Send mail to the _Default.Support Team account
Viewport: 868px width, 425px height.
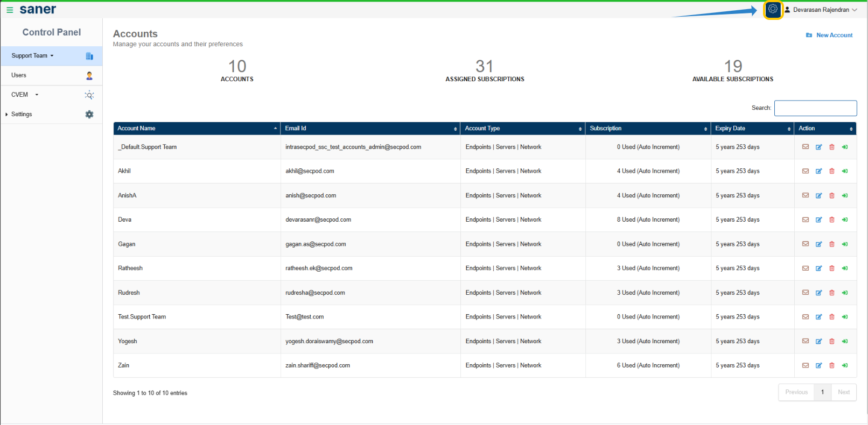pos(806,147)
